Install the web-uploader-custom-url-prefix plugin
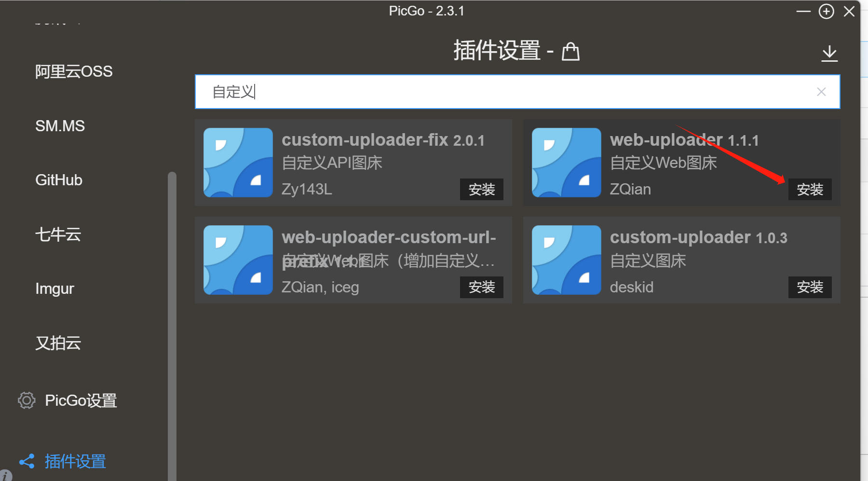The image size is (868, 481). [481, 287]
